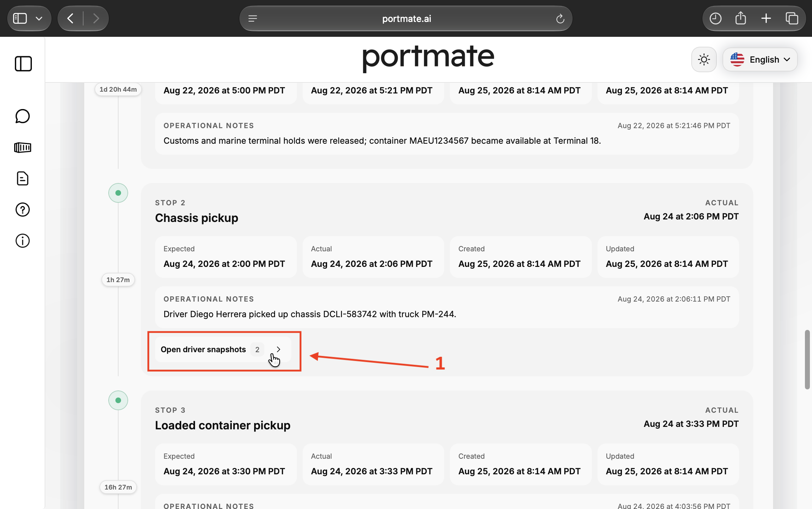Click the page vertical scrollbar thumb
The height and width of the screenshot is (509, 812).
click(807, 359)
